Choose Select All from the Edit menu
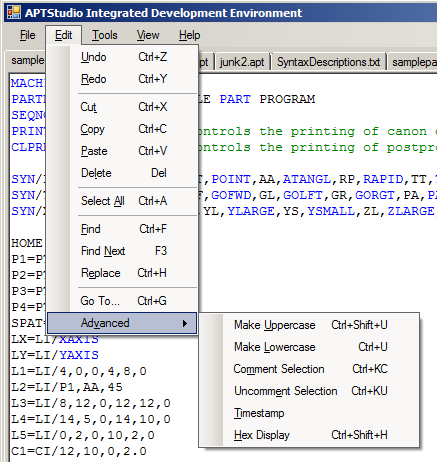437x462 pixels. point(123,201)
